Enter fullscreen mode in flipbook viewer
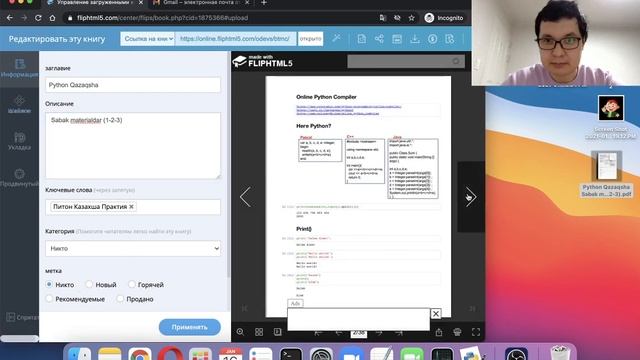Viewport: 640px width, 360px height. click(476, 332)
